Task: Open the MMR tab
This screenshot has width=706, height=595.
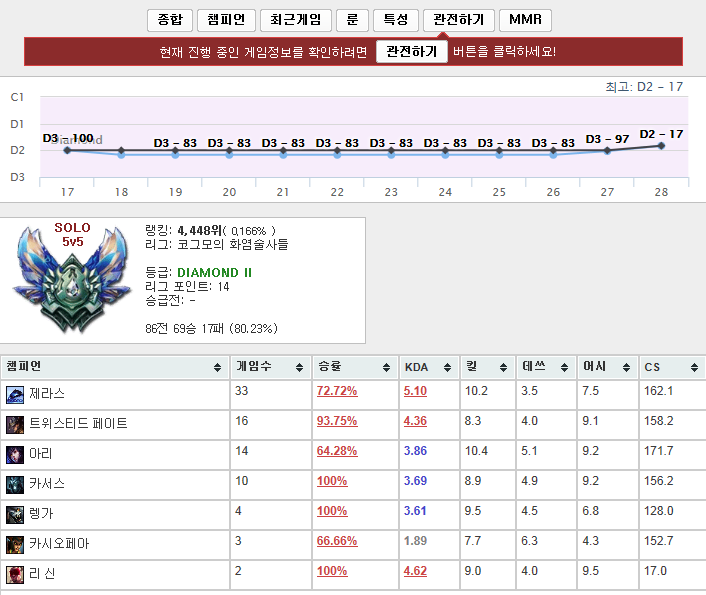Action: [525, 20]
